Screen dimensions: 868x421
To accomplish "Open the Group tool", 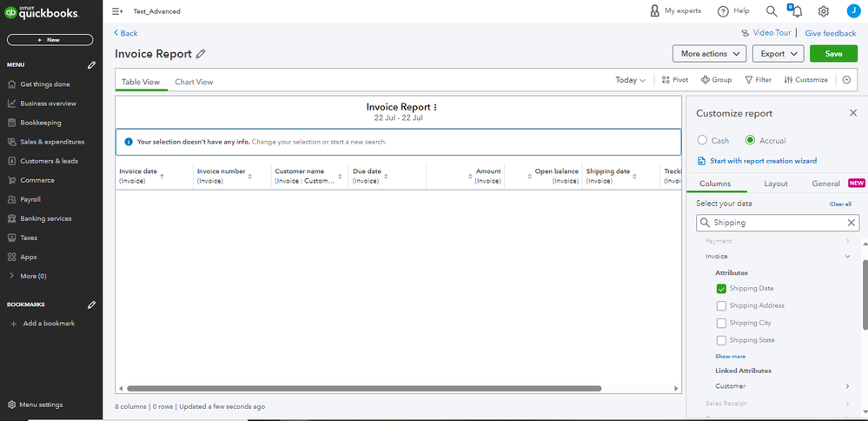I will coord(716,80).
